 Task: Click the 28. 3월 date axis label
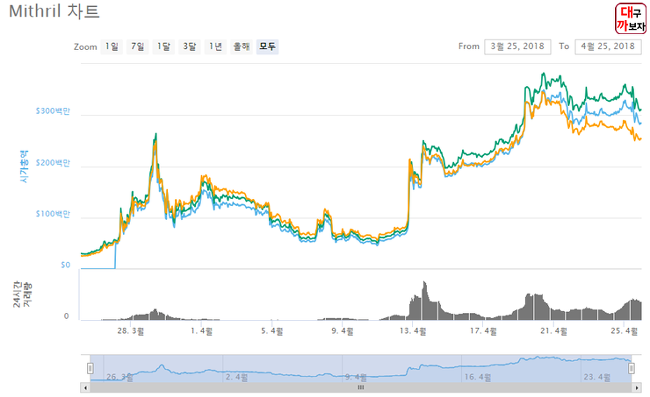131,331
